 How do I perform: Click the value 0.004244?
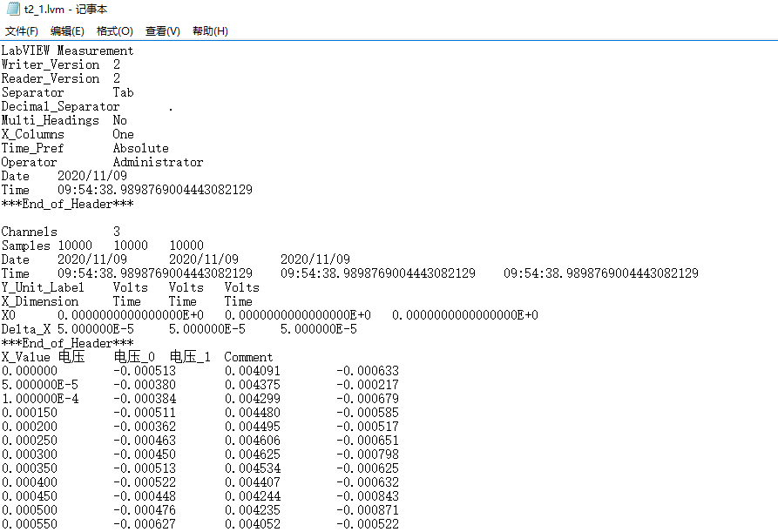[x=253, y=495]
